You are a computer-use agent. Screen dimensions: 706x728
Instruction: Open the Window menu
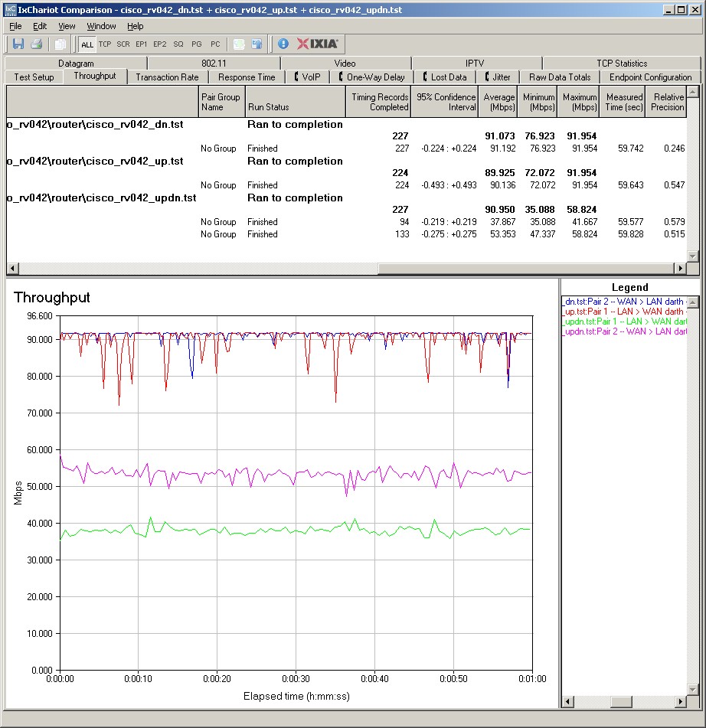click(101, 26)
